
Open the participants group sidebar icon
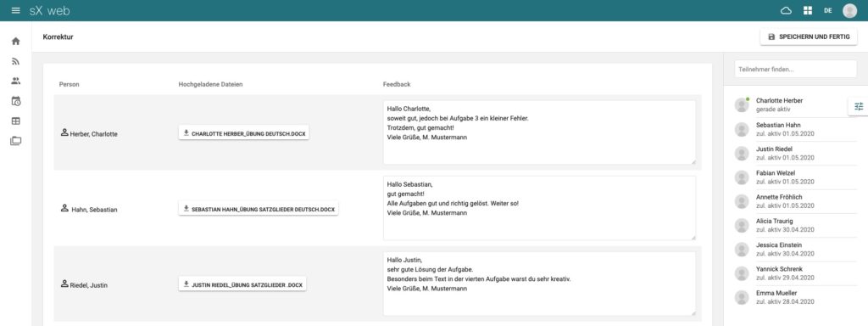click(x=15, y=81)
